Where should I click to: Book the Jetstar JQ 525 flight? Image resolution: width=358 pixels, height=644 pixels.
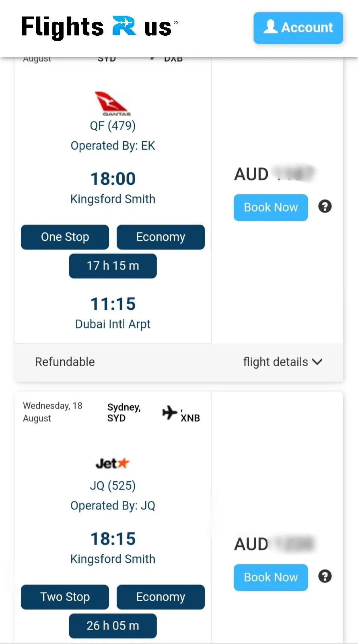pyautogui.click(x=271, y=577)
